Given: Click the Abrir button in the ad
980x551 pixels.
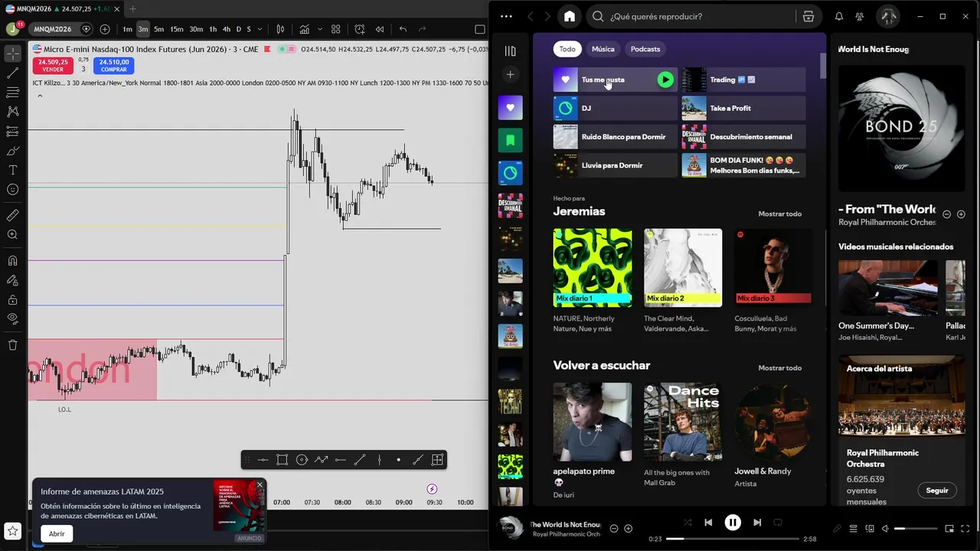Looking at the screenshot, I should tap(57, 533).
